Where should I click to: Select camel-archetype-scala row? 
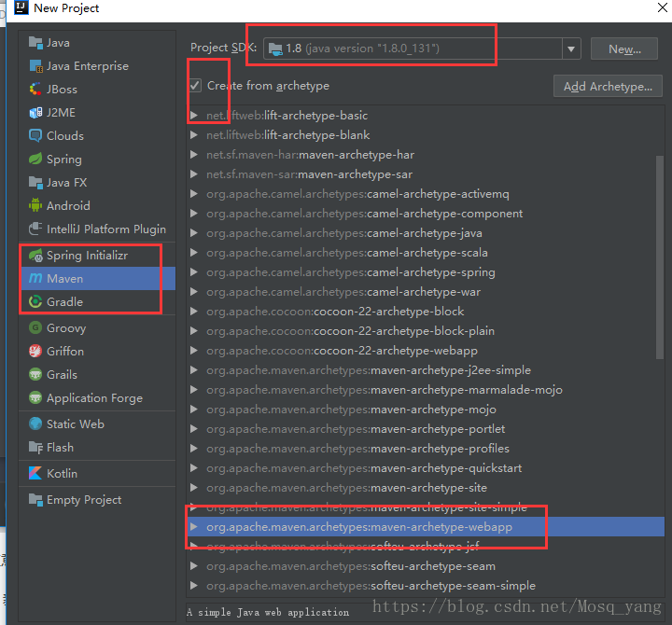[426, 253]
